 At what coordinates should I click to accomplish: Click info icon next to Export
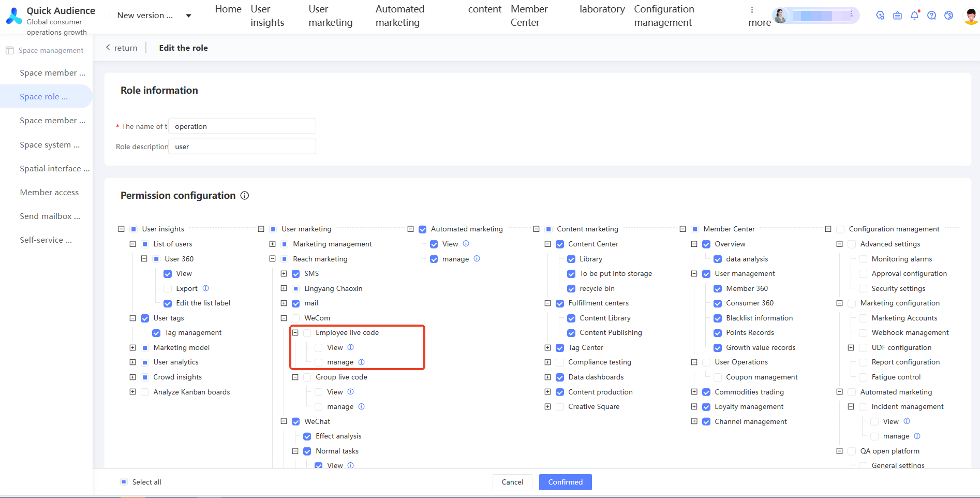click(x=205, y=288)
